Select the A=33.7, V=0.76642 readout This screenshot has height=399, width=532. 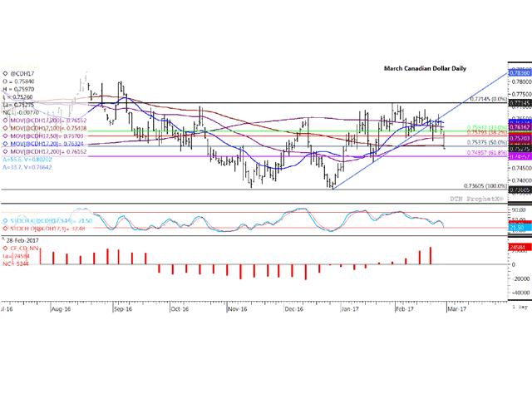[x=27, y=167]
